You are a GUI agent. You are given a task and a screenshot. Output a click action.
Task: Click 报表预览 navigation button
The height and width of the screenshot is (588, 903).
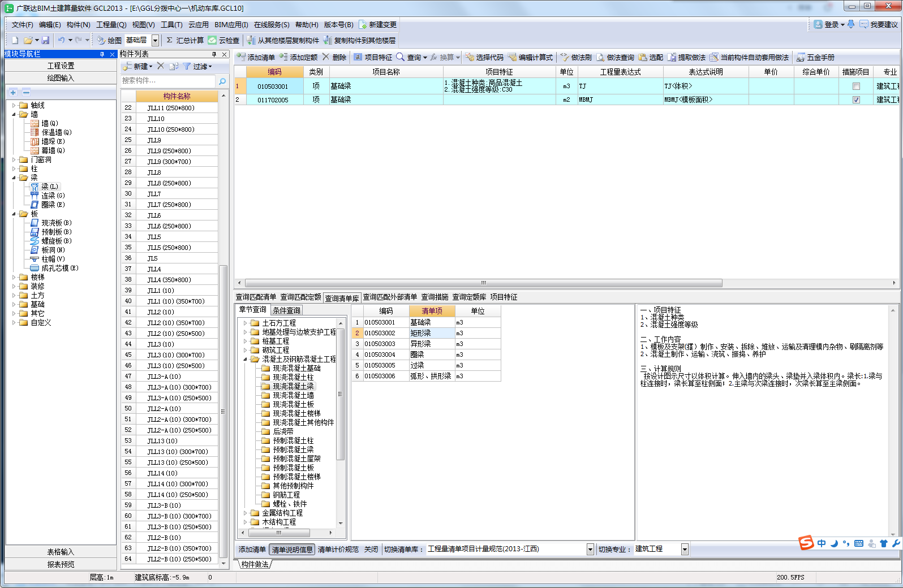click(61, 564)
